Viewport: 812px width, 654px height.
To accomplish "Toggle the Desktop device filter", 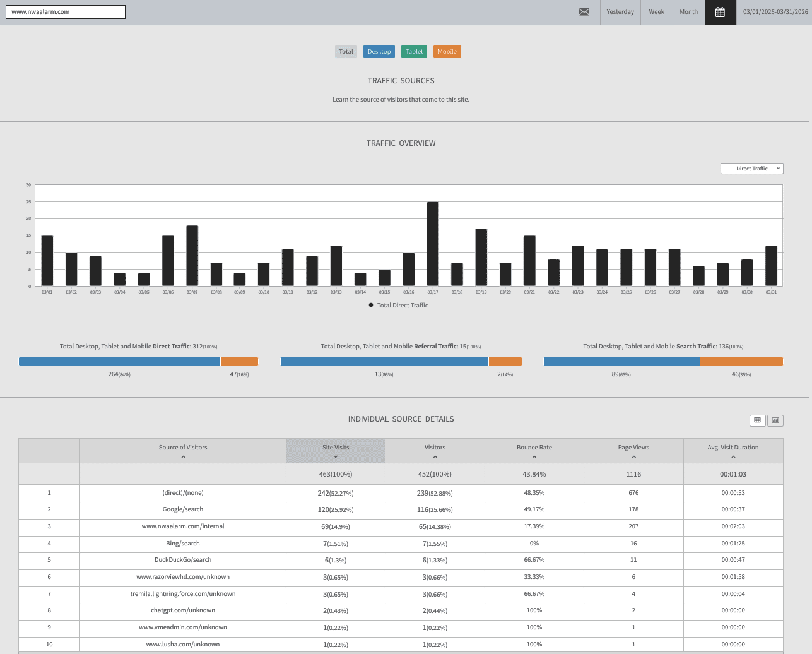I will tap(379, 52).
